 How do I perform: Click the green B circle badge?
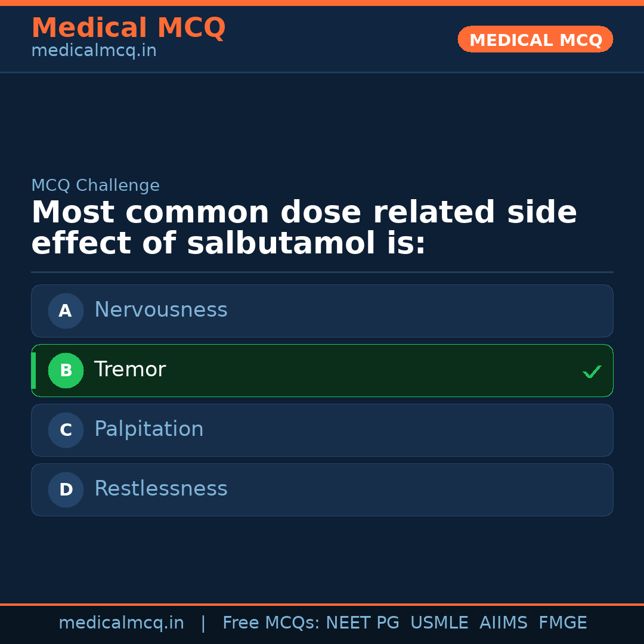coord(66,370)
